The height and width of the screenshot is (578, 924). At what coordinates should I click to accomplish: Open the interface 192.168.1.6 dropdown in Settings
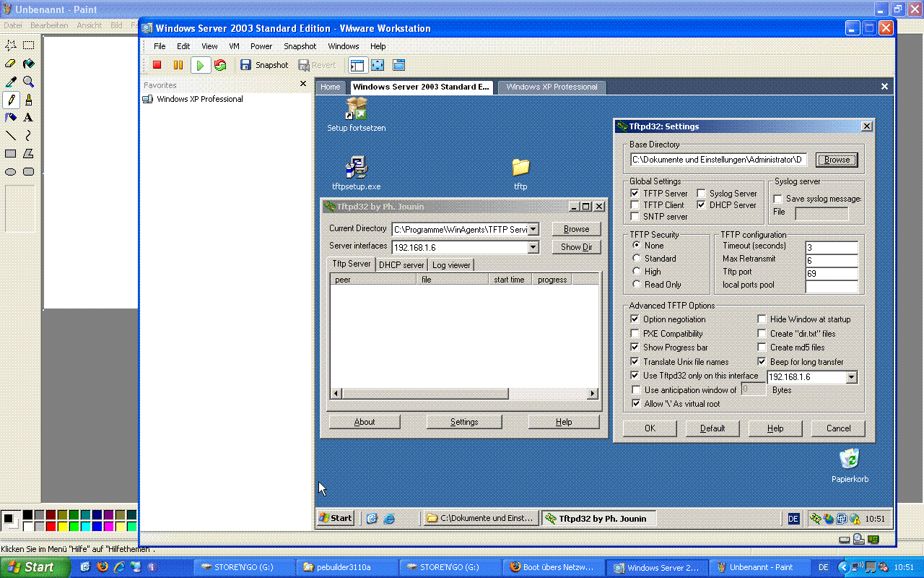pyautogui.click(x=851, y=377)
